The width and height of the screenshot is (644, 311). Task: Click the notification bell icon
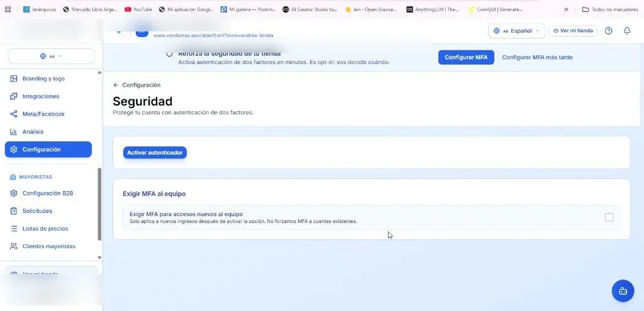coord(627,31)
